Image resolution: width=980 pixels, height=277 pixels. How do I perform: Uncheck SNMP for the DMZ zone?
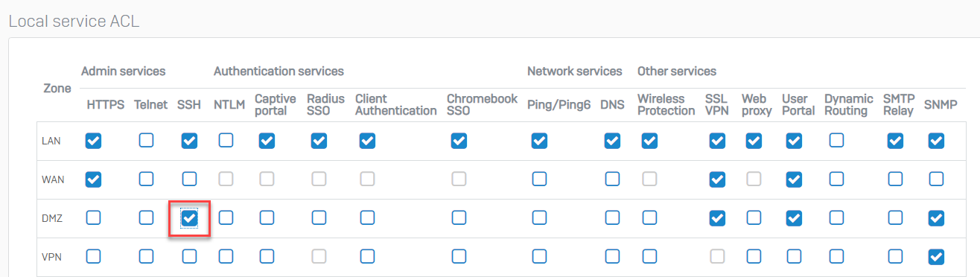tap(937, 218)
